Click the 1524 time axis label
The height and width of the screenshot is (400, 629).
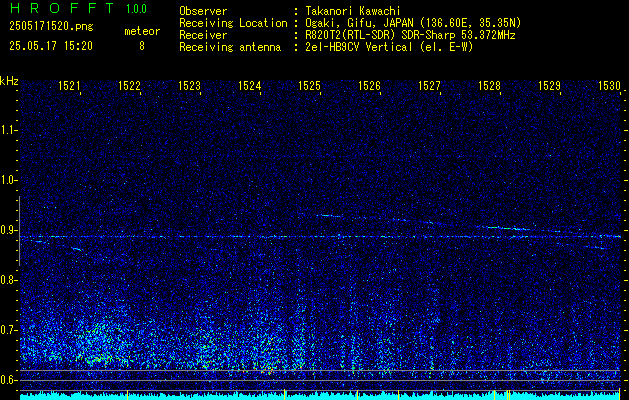coord(250,85)
